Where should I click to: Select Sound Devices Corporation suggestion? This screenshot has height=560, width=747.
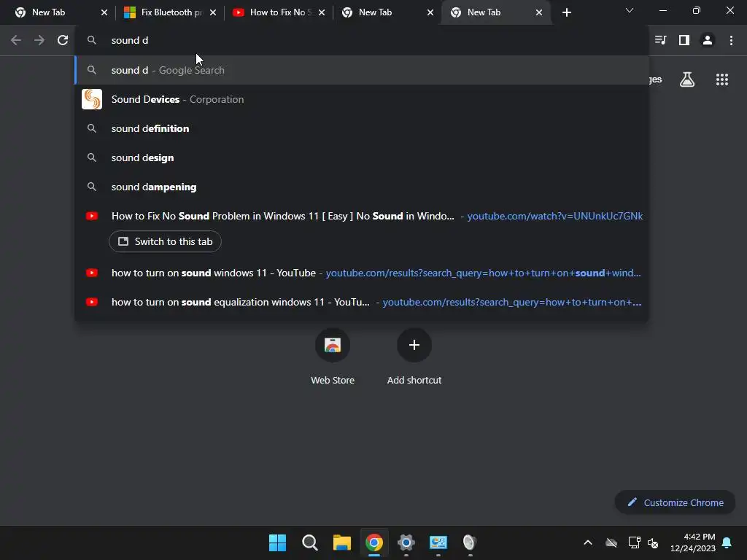tap(362, 99)
